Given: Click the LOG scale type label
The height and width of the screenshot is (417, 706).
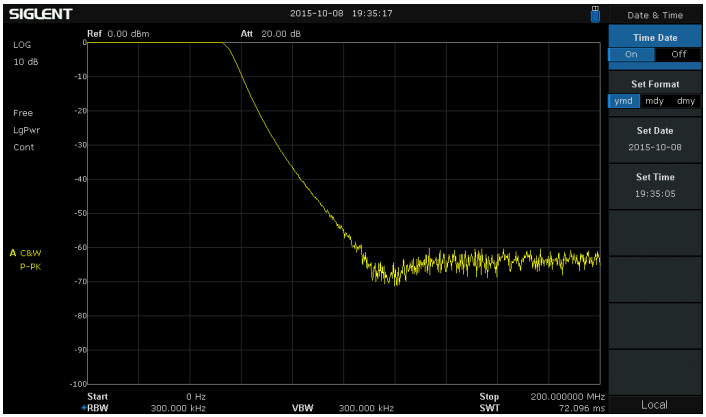Looking at the screenshot, I should 21,45.
